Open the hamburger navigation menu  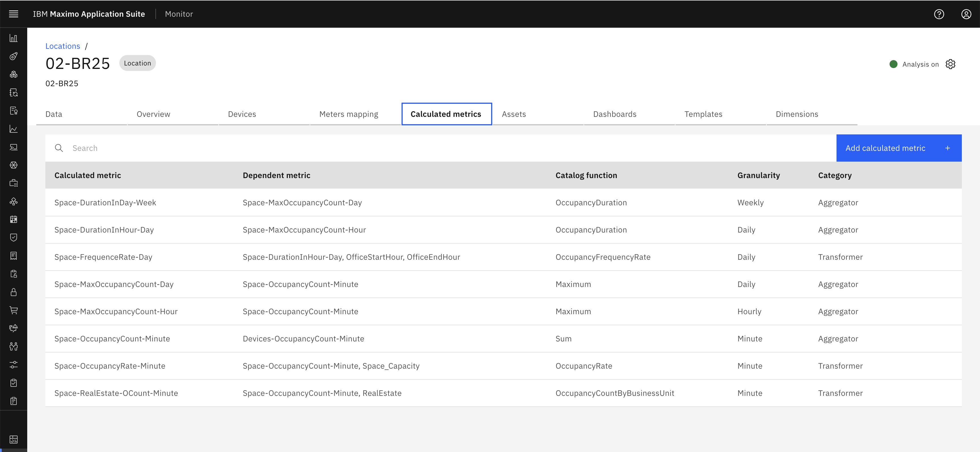point(14,14)
